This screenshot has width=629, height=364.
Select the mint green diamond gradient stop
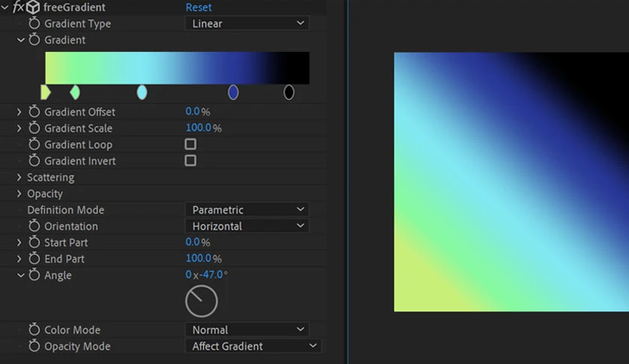coord(74,93)
